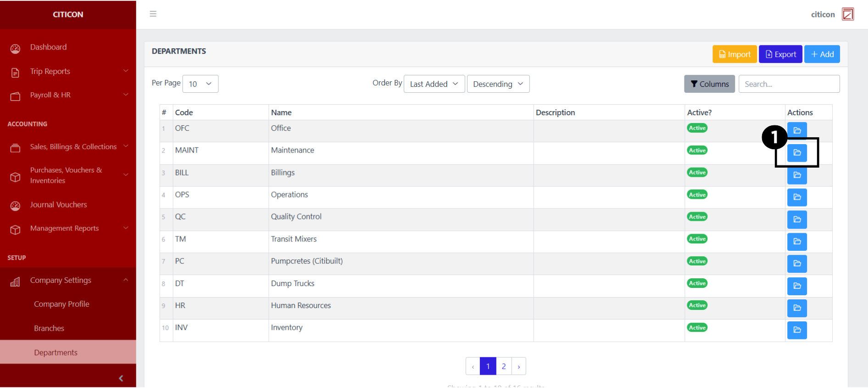Click the Active badge for Human Resources

point(697,305)
